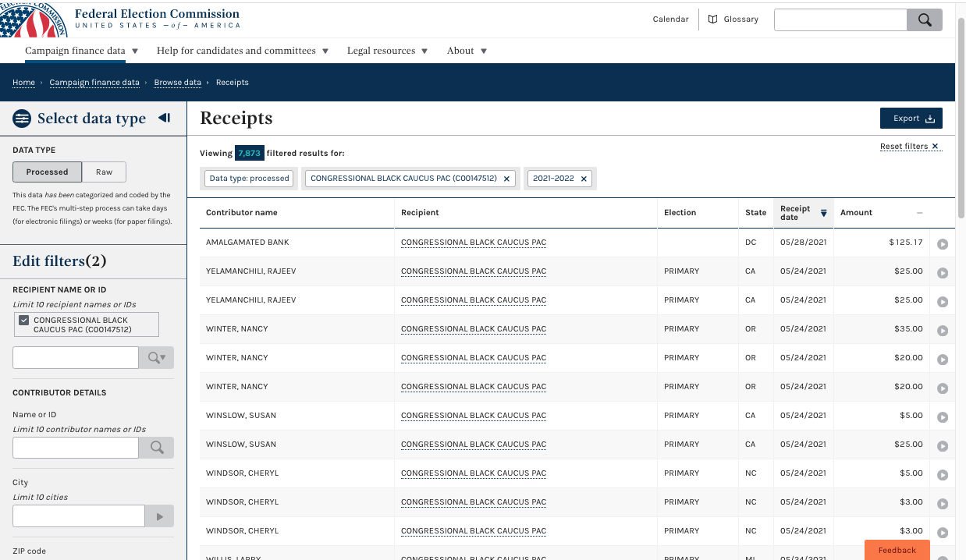966x560 pixels.
Task: Click the Election column header
Action: click(x=698, y=213)
